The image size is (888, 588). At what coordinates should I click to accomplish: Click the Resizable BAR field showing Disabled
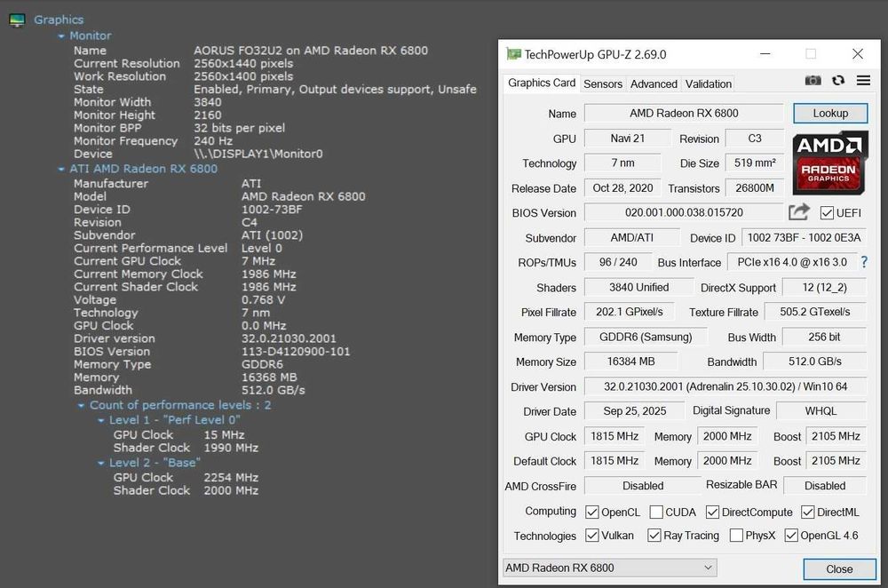point(825,486)
